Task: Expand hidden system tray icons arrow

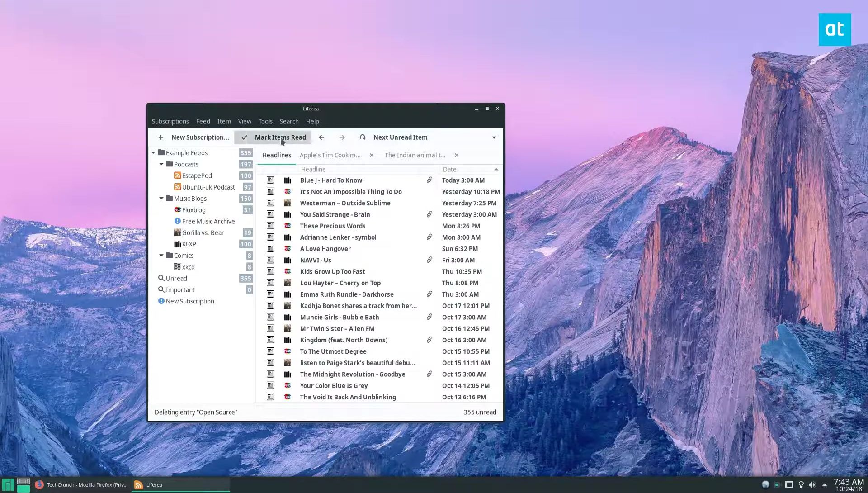Action: pyautogui.click(x=825, y=485)
